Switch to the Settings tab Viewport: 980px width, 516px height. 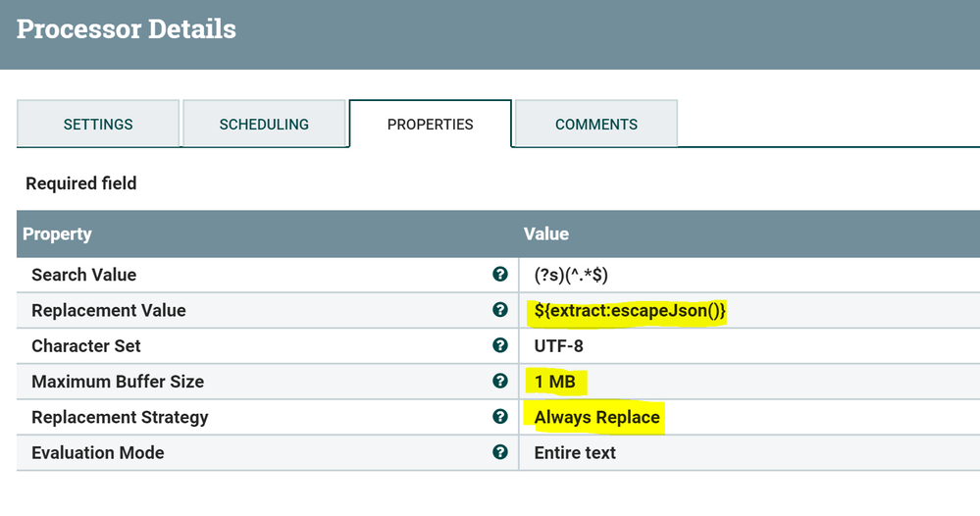[x=98, y=125]
